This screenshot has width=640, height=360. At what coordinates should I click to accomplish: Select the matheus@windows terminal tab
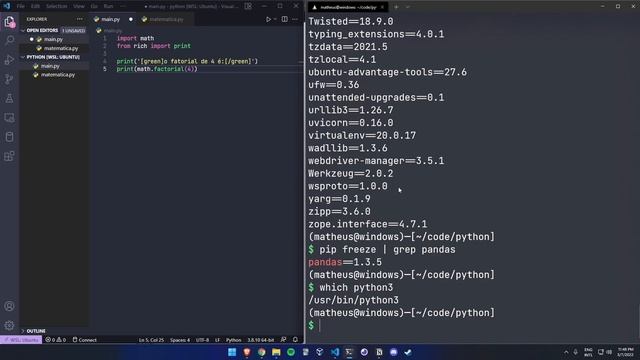point(348,7)
